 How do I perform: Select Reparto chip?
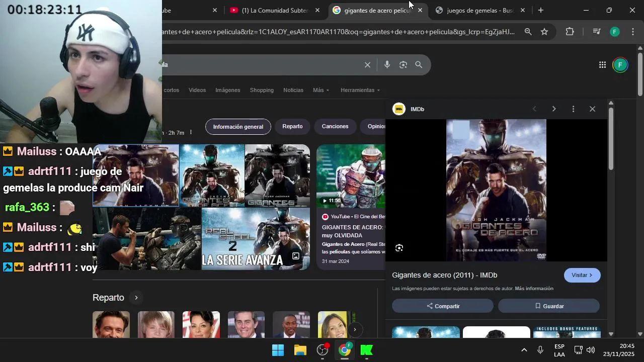coord(292,127)
